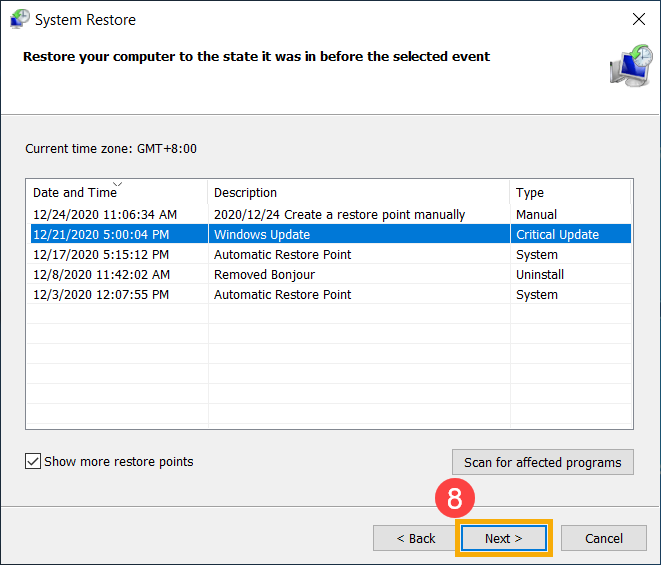The height and width of the screenshot is (565, 661).
Task: Cancel the System Restore wizard
Action: tap(603, 538)
